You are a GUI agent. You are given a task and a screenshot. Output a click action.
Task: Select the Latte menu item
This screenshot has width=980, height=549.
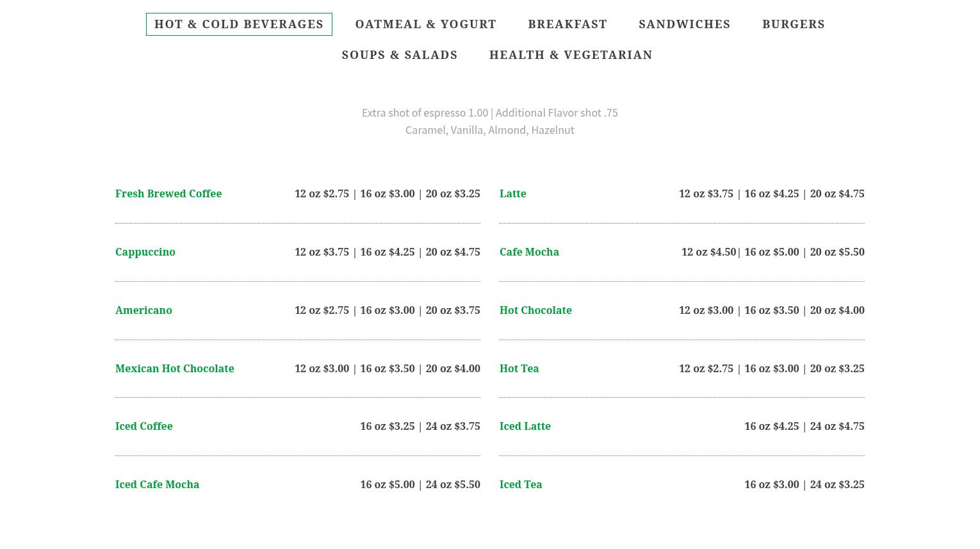click(512, 193)
